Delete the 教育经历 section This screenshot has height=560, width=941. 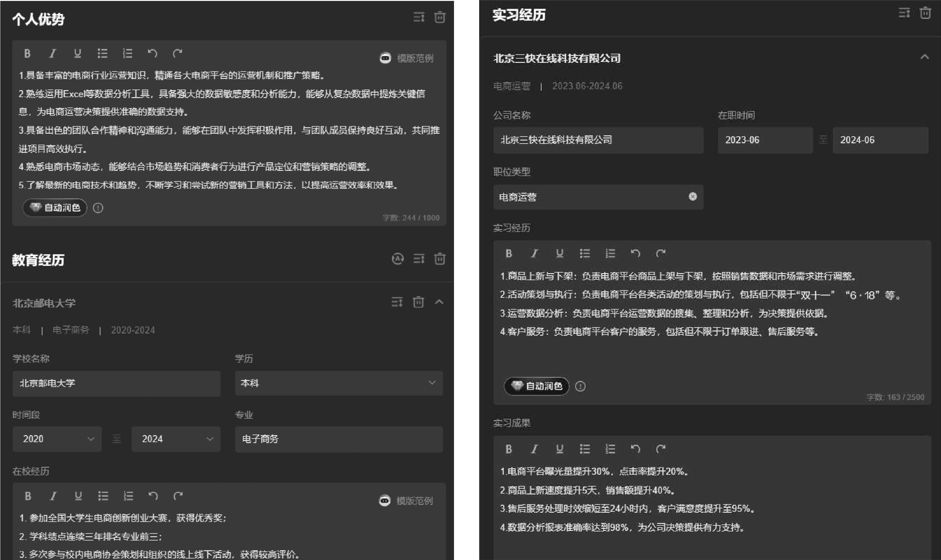tap(440, 259)
